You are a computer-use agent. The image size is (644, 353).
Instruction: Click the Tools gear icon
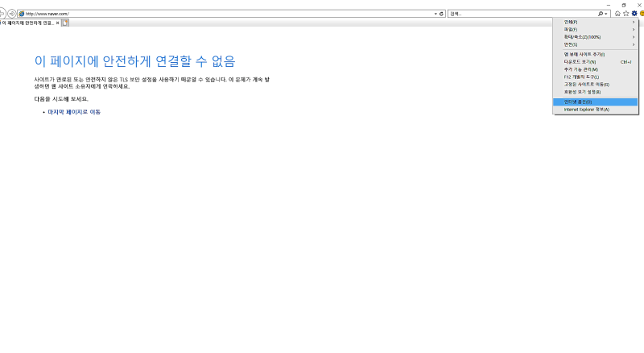point(634,14)
